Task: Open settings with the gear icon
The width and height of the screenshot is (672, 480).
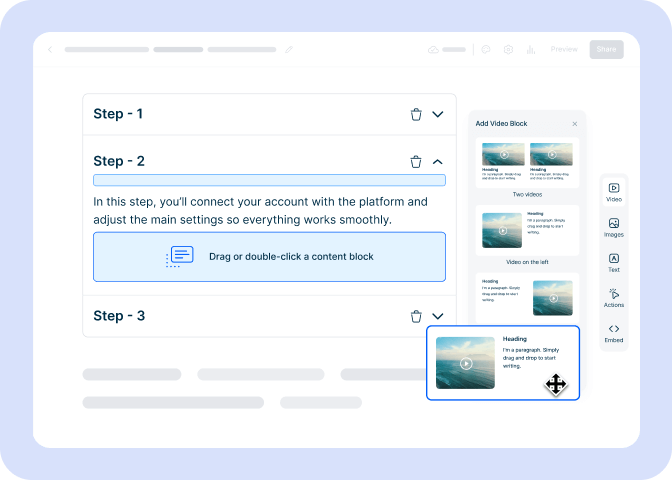Action: [508, 50]
